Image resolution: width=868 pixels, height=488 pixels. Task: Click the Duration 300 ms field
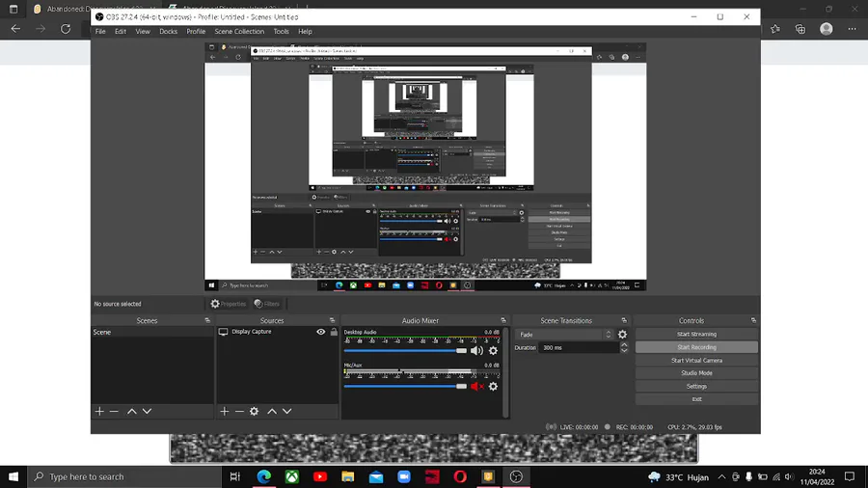click(x=579, y=347)
